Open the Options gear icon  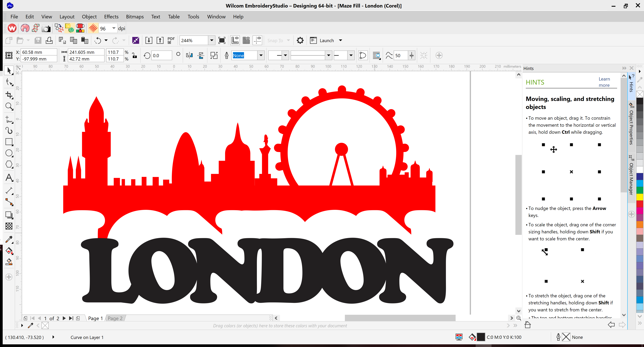tap(300, 40)
